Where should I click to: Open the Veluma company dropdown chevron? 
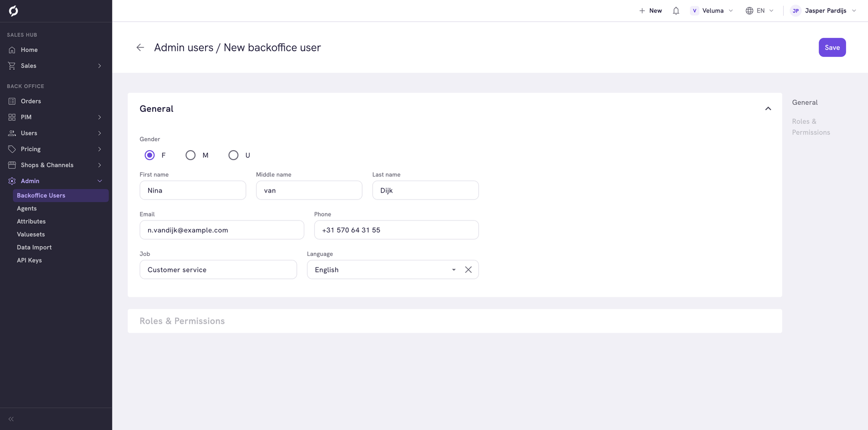tap(731, 10)
